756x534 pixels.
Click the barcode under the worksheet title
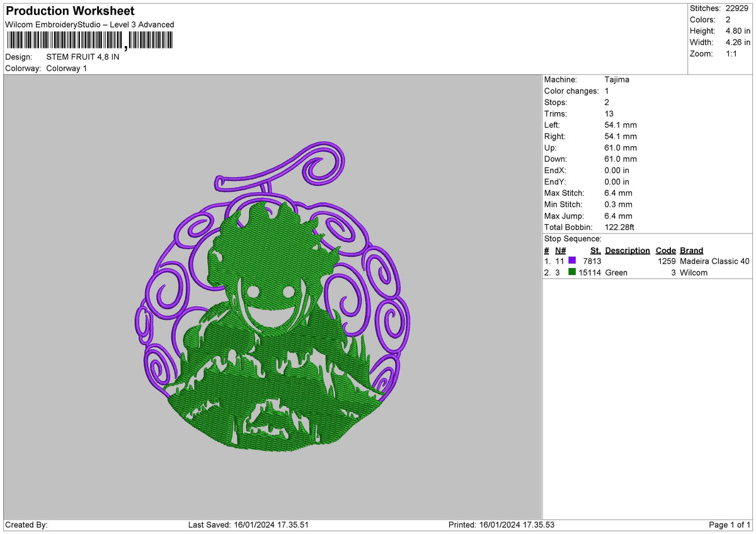click(x=89, y=40)
